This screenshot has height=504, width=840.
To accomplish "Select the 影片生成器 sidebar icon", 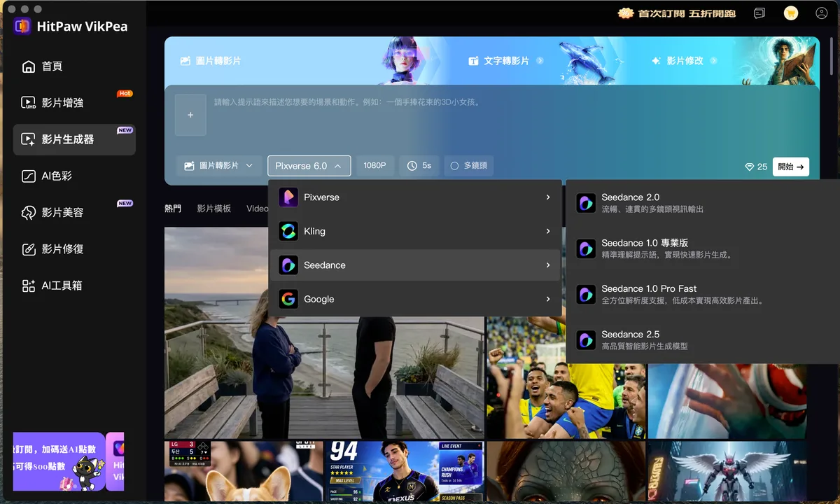I will pos(29,140).
